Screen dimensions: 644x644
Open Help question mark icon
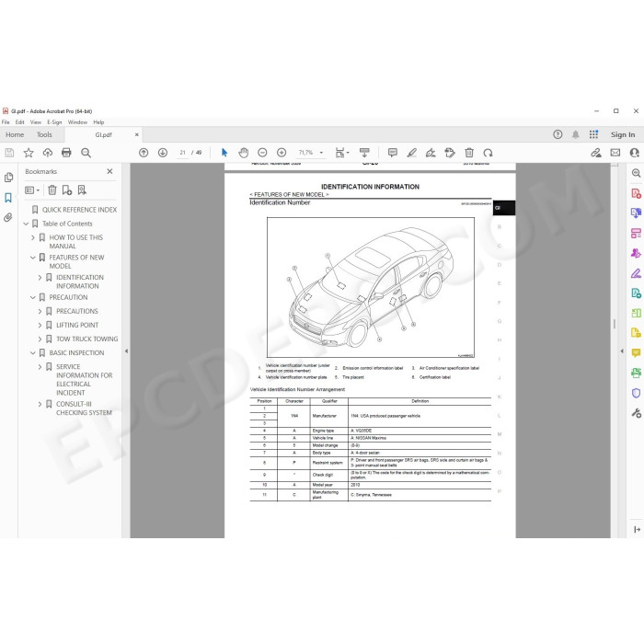click(x=558, y=134)
